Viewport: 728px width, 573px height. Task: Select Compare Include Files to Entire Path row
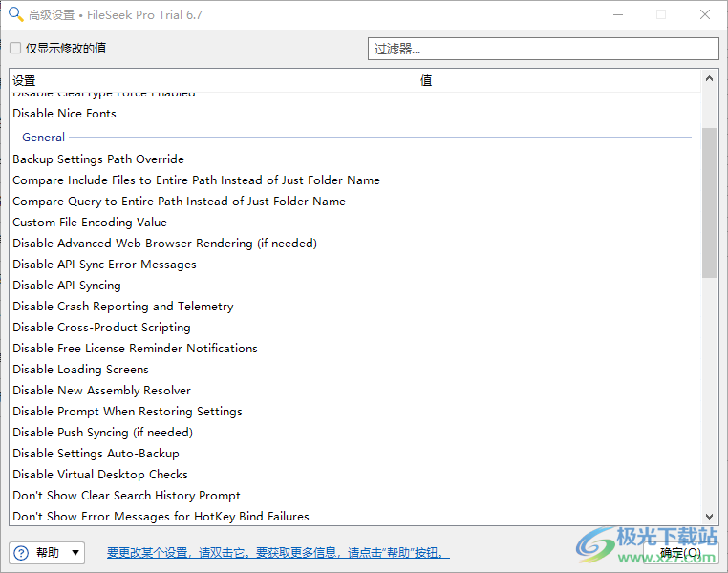pyautogui.click(x=355, y=180)
